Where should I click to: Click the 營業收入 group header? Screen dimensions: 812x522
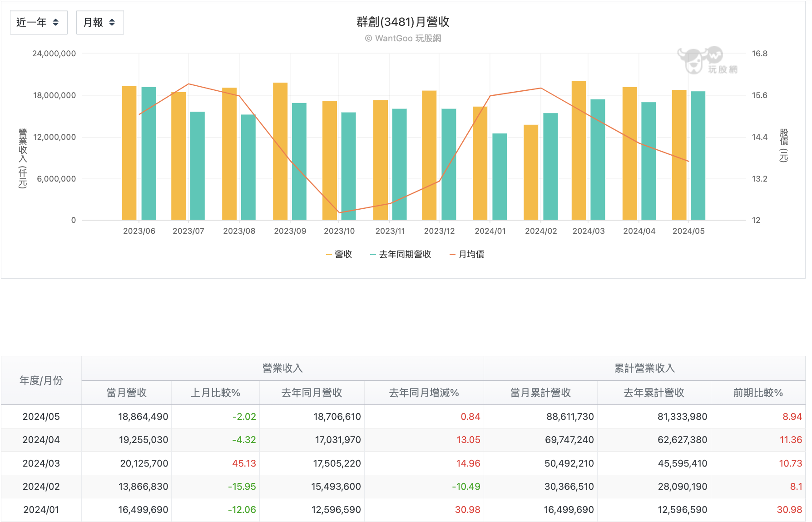click(282, 368)
